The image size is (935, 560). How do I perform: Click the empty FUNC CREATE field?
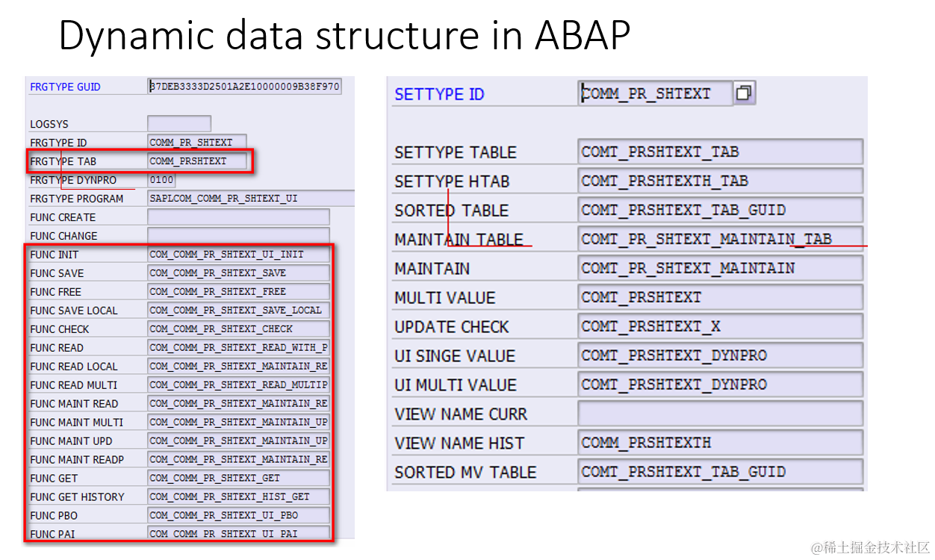tap(238, 217)
